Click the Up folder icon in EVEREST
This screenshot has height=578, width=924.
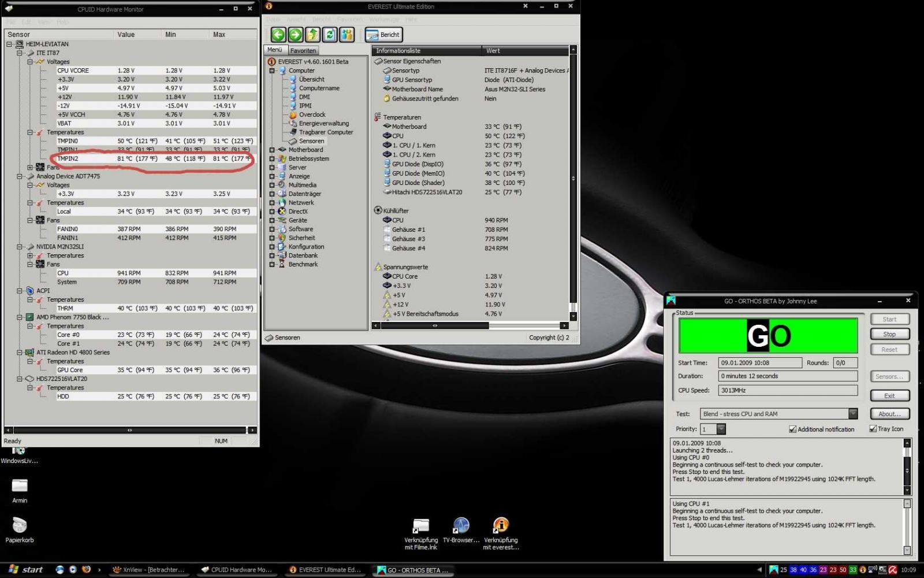click(x=312, y=35)
